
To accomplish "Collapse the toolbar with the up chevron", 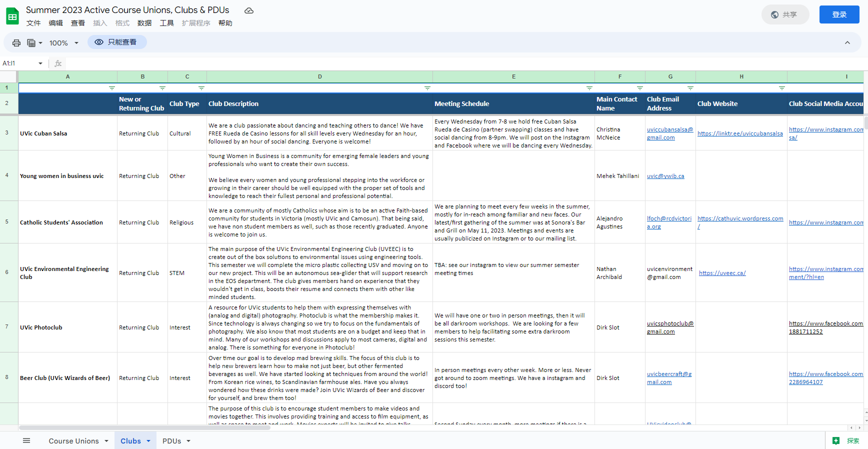I will (x=847, y=42).
